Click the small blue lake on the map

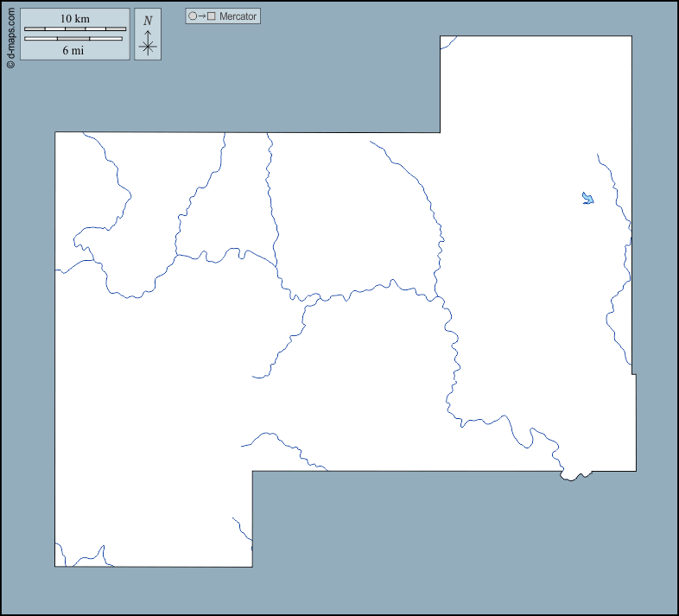pos(587,199)
